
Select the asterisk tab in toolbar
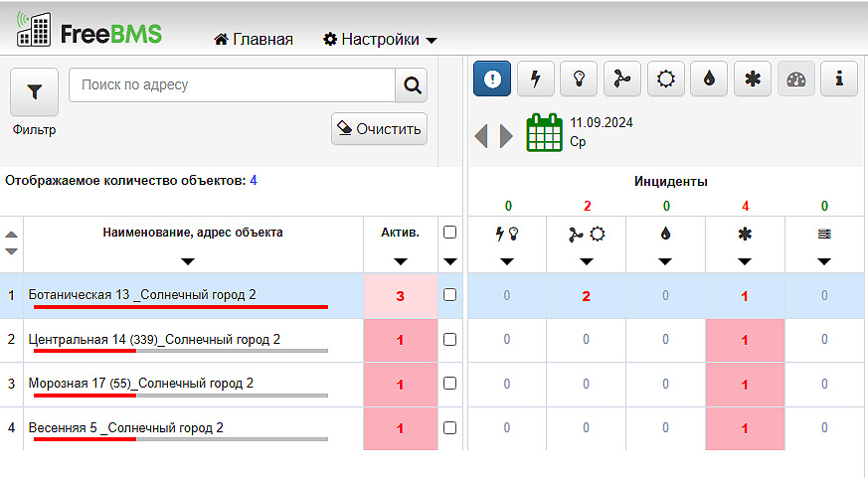[753, 79]
